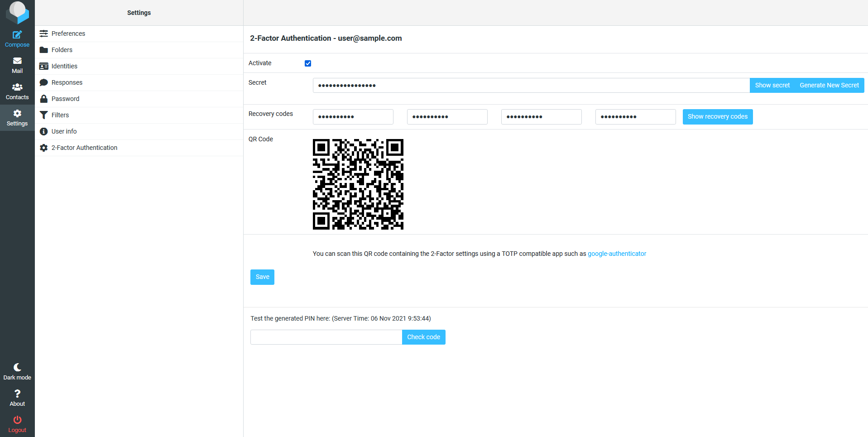This screenshot has width=868, height=437.
Task: Click the Folders folder icon
Action: 44,50
